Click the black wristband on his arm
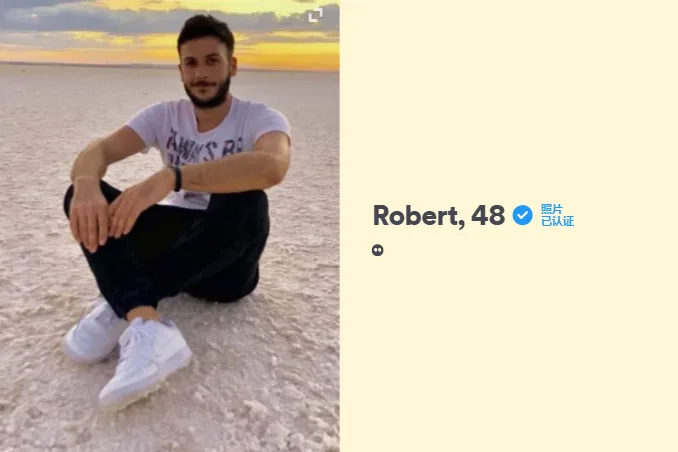The width and height of the screenshot is (678, 452). (x=176, y=178)
